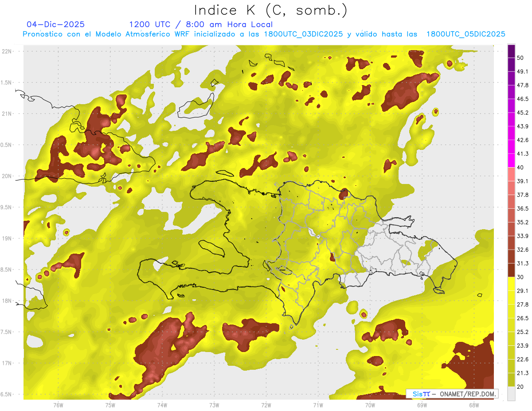This screenshot has height=411, width=532.
Task: Click legend value '22.6'
Action: coord(523,360)
